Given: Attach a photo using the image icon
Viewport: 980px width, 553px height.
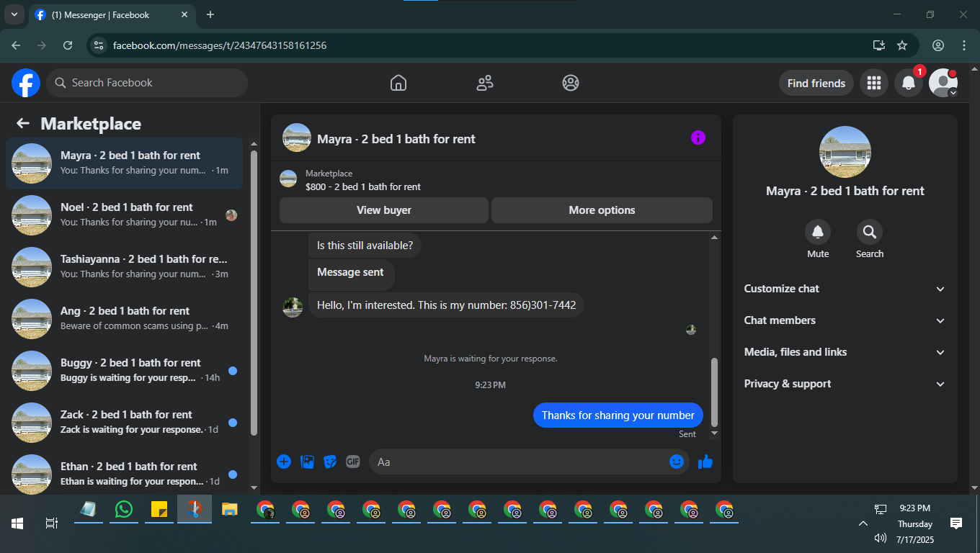Looking at the screenshot, I should click(x=307, y=462).
